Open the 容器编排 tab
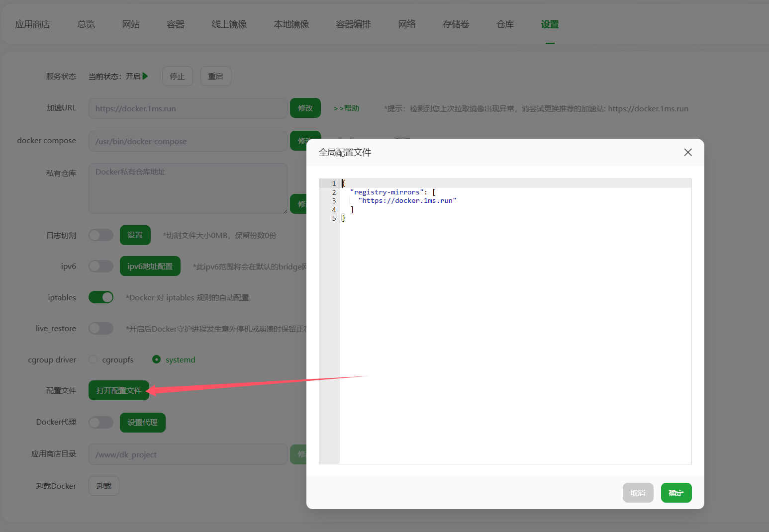Viewport: 769px width, 532px height. coord(354,24)
